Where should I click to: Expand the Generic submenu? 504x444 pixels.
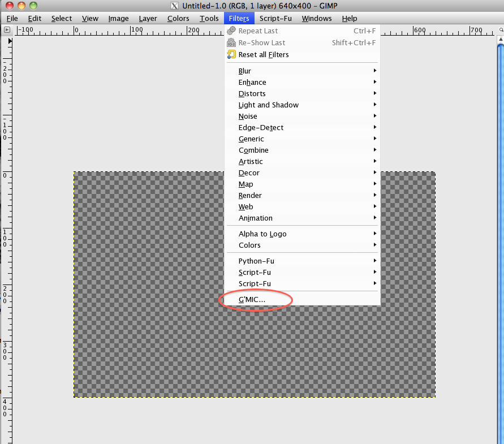(302, 139)
